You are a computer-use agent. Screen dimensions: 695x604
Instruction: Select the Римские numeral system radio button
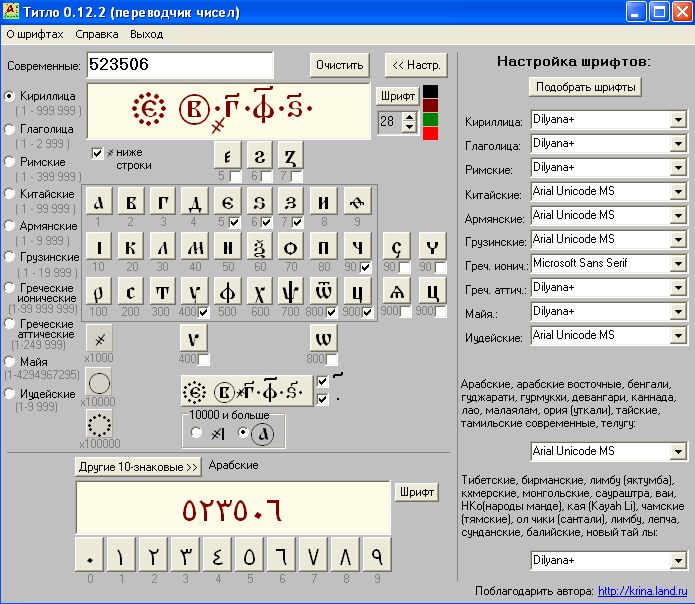click(10, 161)
